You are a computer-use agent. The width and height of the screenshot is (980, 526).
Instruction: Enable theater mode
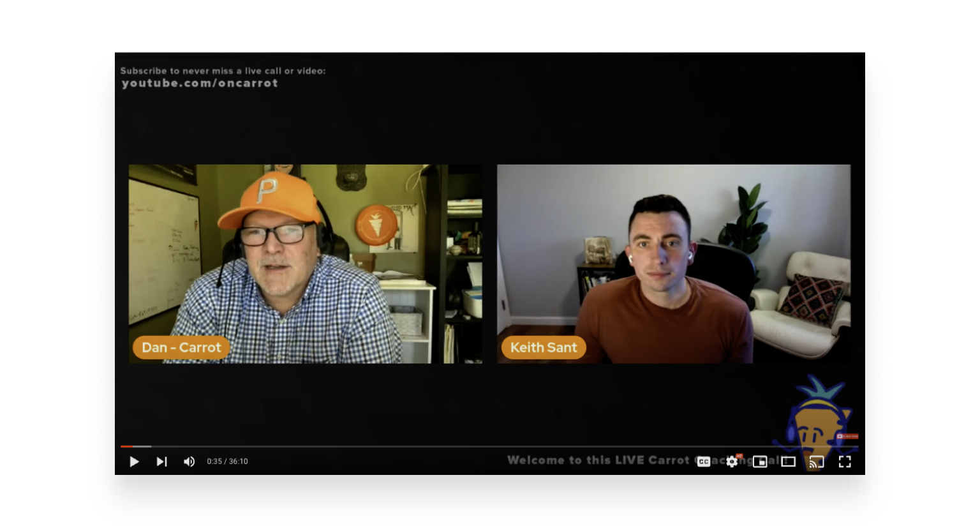(789, 462)
